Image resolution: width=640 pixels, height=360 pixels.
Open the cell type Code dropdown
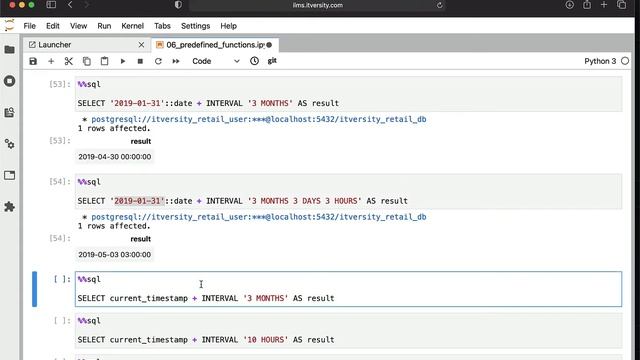coord(216,61)
